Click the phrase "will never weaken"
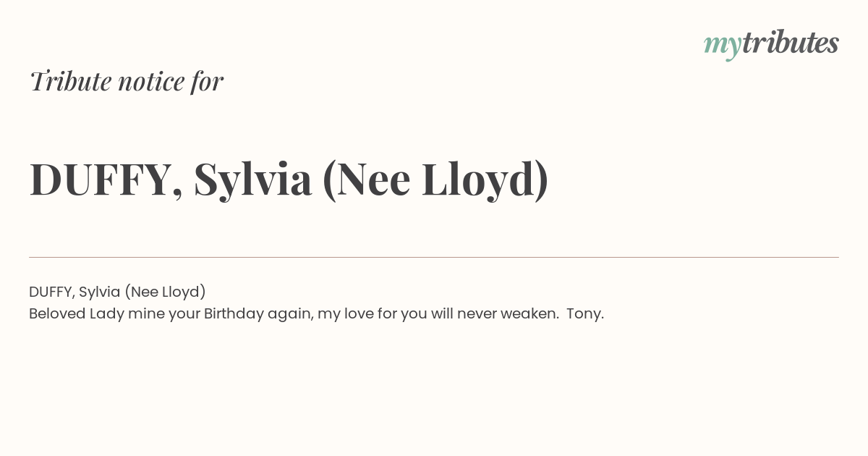 point(495,313)
